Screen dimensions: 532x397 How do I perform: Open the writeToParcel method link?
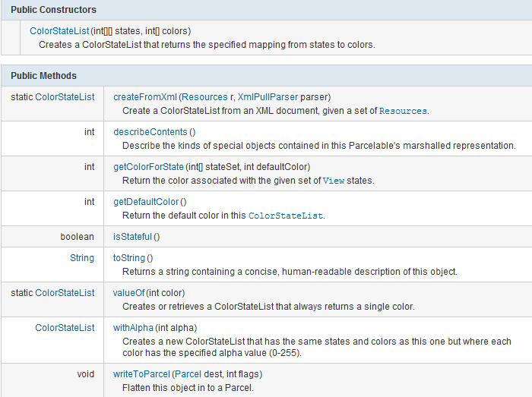coord(141,373)
